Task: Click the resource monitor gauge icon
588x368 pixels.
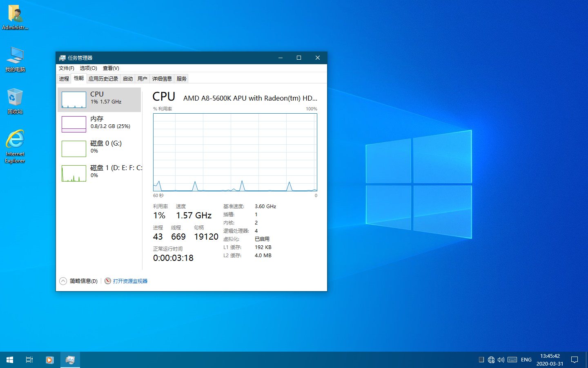Action: pyautogui.click(x=108, y=281)
